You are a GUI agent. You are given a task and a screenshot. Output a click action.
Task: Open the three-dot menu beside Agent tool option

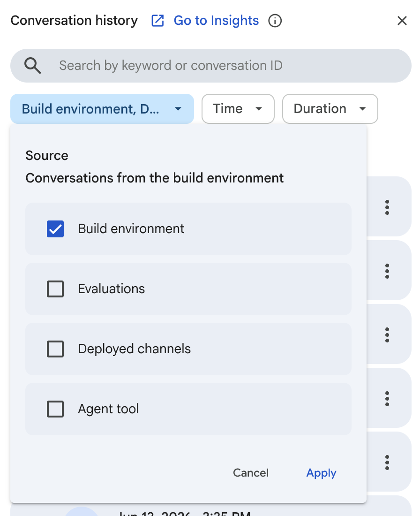387,399
